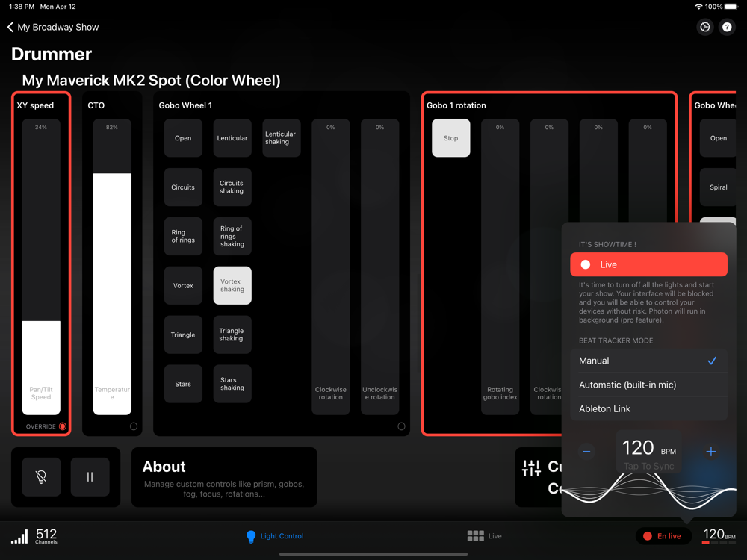Screen dimensions: 747x560
Task: Select Automatic (built-in mic) beat tracker mode
Action: pos(648,385)
